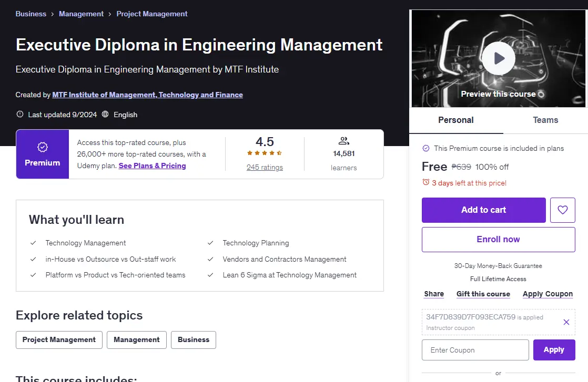588x382 pixels.
Task: Click the Premium checkmark icon in sidebar
Action: [x=426, y=148]
